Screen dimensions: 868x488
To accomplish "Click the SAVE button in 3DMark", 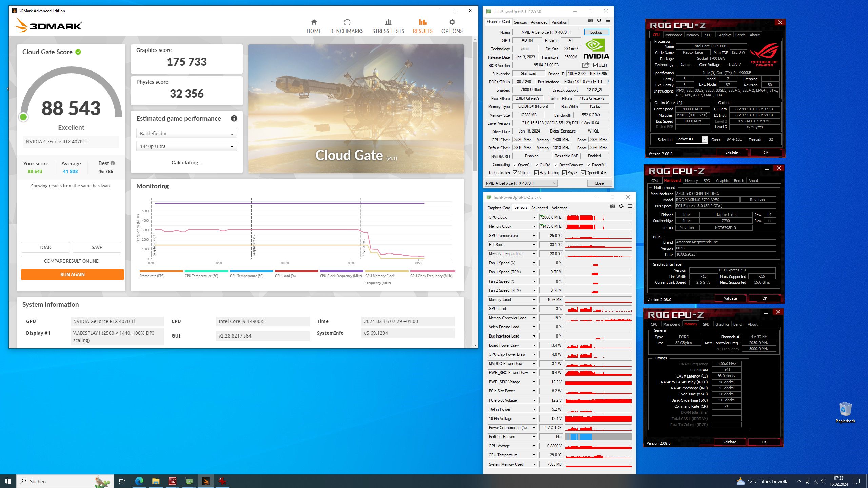I will [97, 247].
